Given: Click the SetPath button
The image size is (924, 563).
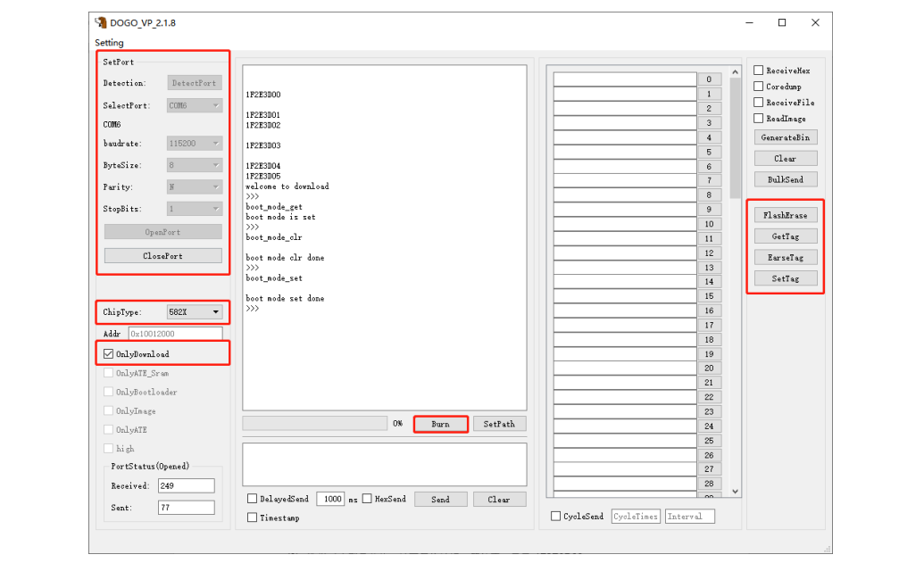Looking at the screenshot, I should tap(499, 424).
